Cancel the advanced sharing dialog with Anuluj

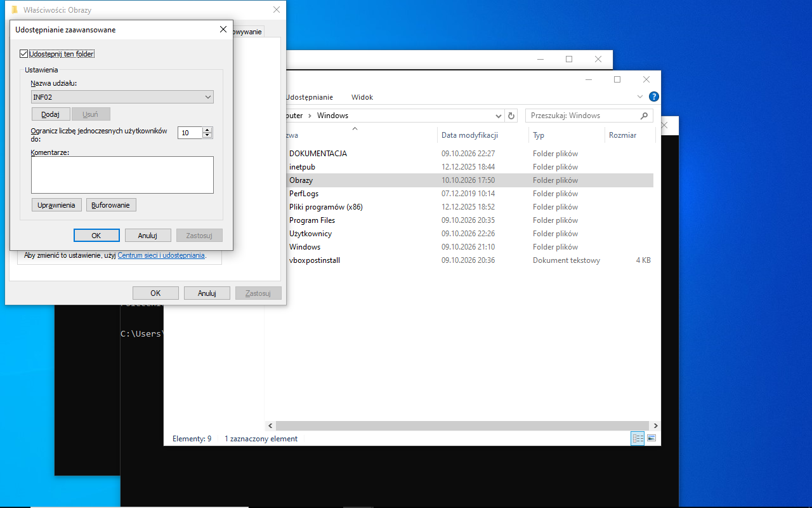[x=148, y=236]
